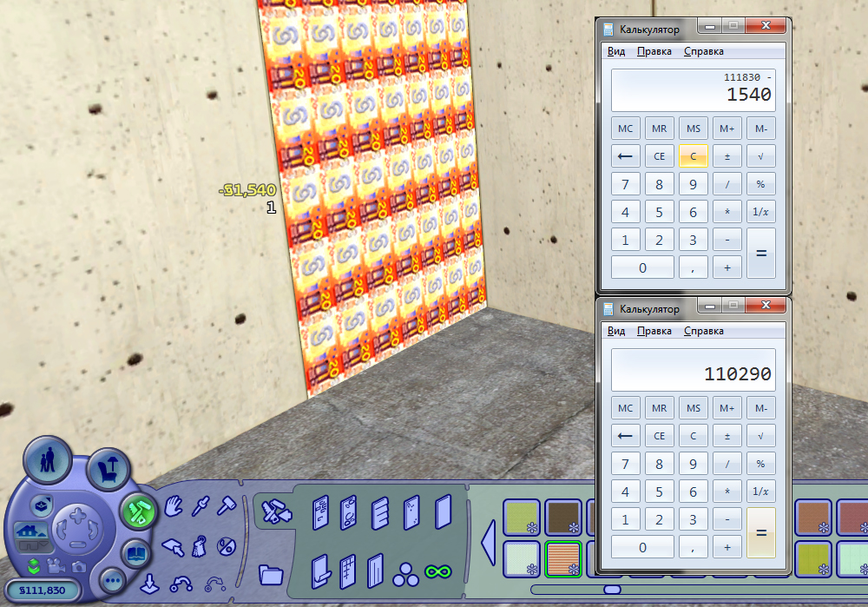Click MS button in calculator showing 1540
The width and height of the screenshot is (868, 607).
click(x=693, y=129)
